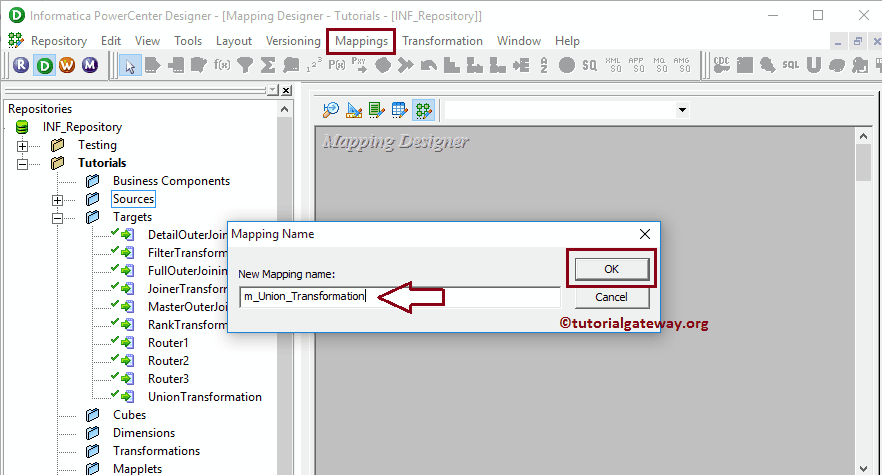The image size is (882, 475).
Task: Select the Transformations folder
Action: pos(156,451)
